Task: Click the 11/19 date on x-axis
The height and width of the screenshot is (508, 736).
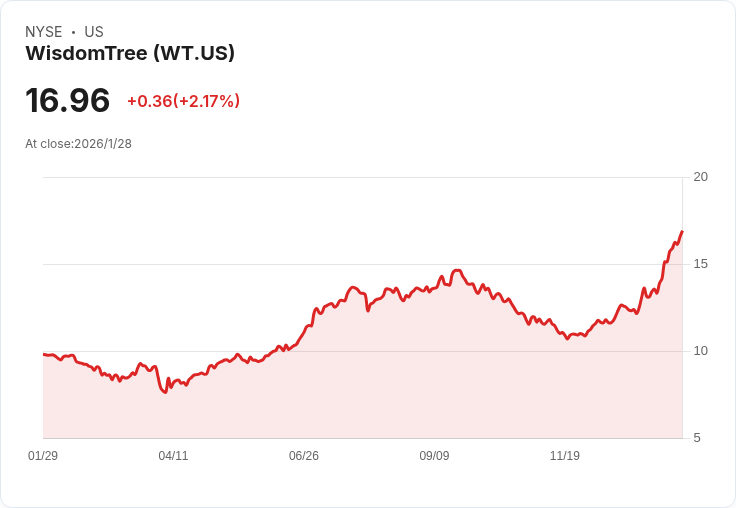Action: (x=565, y=456)
